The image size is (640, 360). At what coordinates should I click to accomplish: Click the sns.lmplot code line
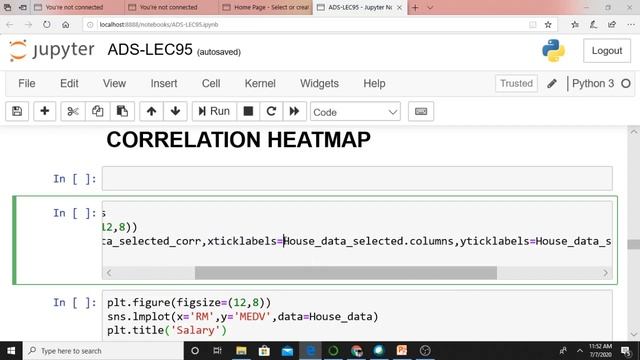(242, 316)
